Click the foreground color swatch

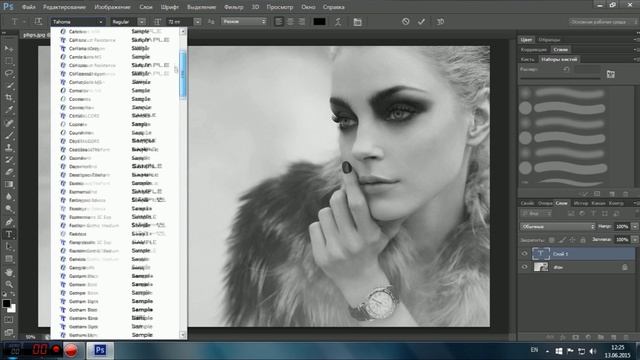click(6, 303)
